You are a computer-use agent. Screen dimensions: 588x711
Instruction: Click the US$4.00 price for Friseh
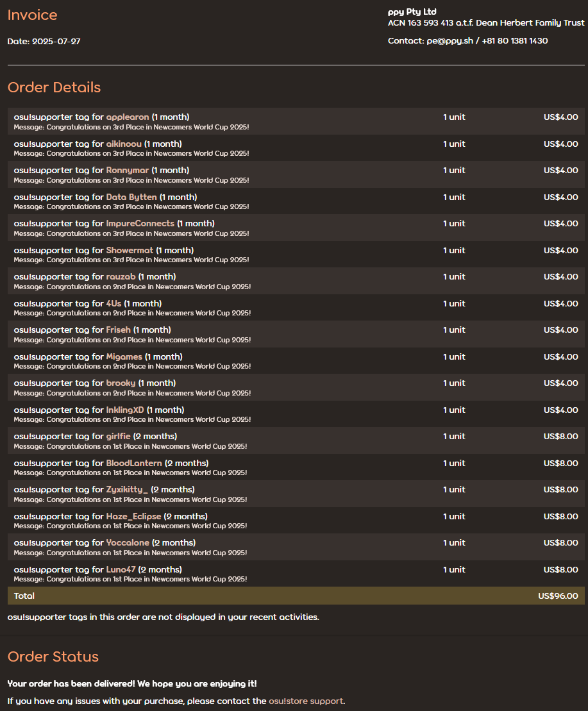pyautogui.click(x=561, y=330)
